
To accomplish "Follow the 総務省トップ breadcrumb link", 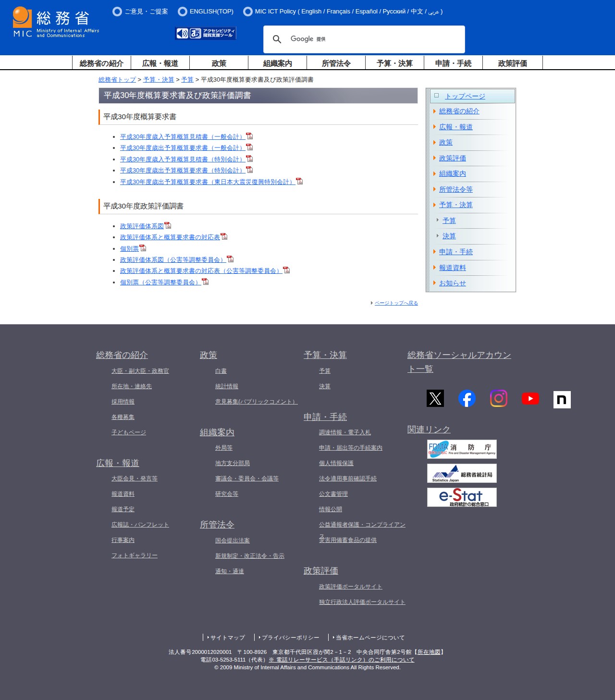I will click(x=117, y=80).
